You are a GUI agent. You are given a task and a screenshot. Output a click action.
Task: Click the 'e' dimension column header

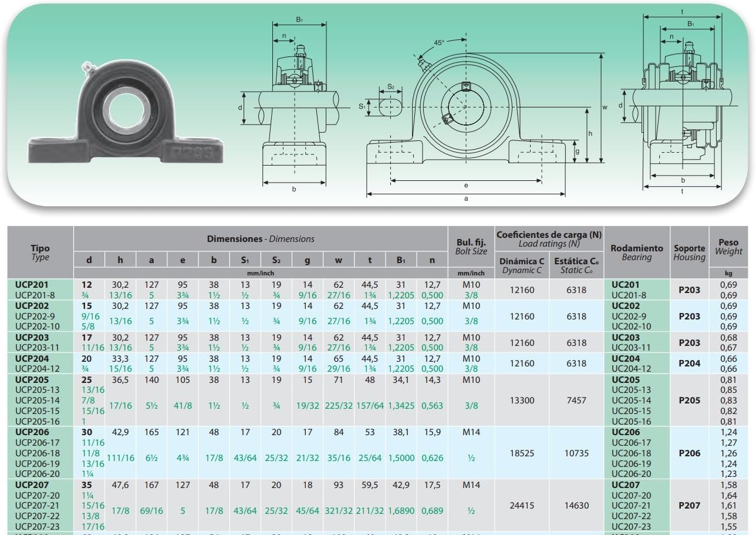(x=183, y=260)
